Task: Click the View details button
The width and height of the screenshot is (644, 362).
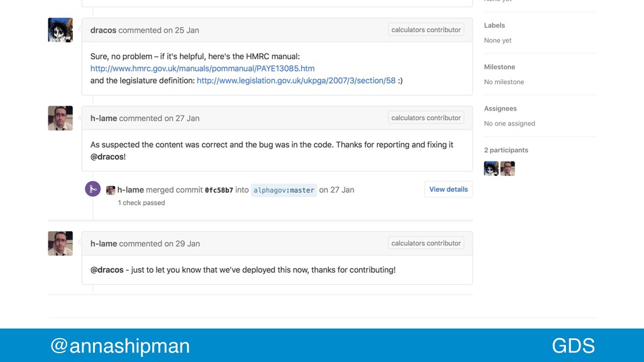Action: point(448,189)
